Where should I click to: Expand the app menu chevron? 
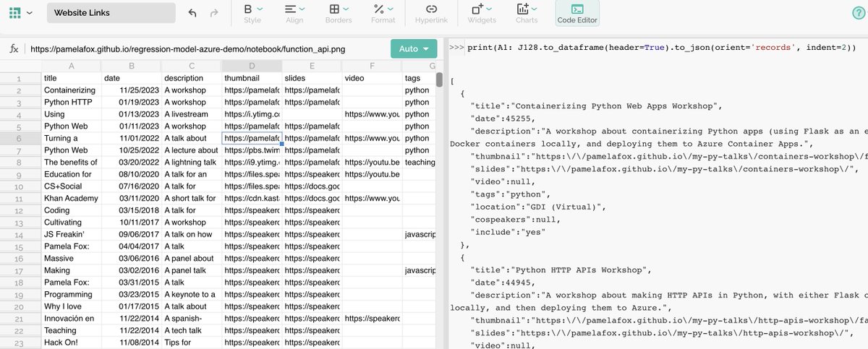pos(29,13)
